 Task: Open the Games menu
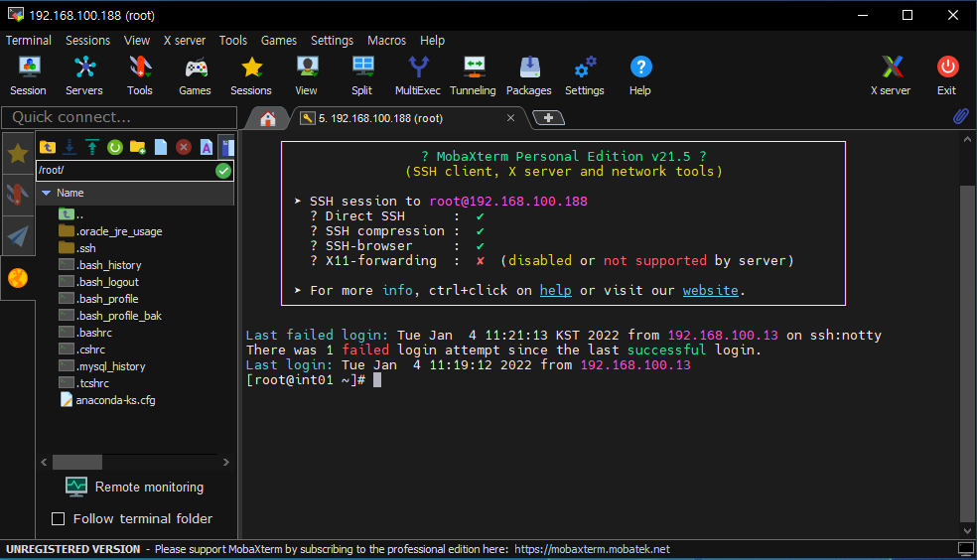coord(279,41)
